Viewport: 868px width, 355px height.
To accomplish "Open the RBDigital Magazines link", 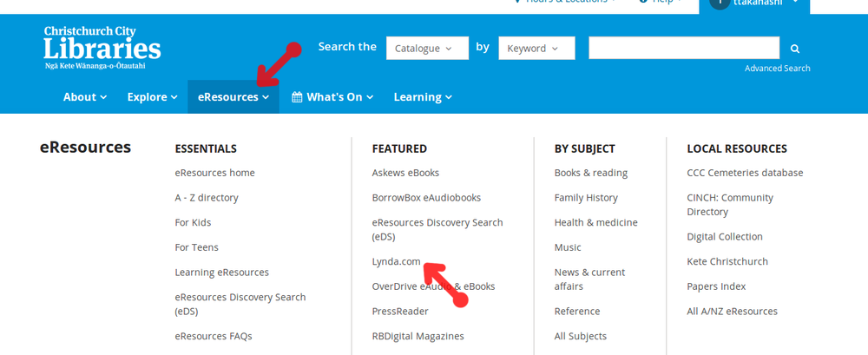I will click(418, 336).
